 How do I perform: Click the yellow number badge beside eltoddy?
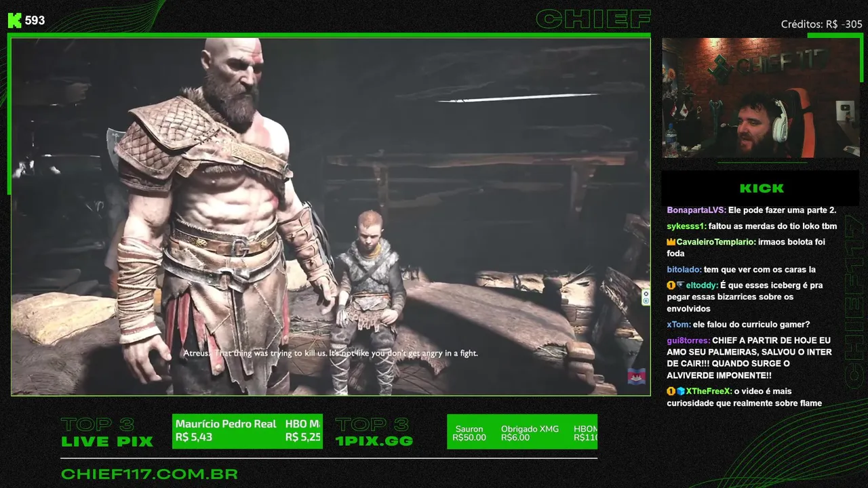tap(671, 285)
